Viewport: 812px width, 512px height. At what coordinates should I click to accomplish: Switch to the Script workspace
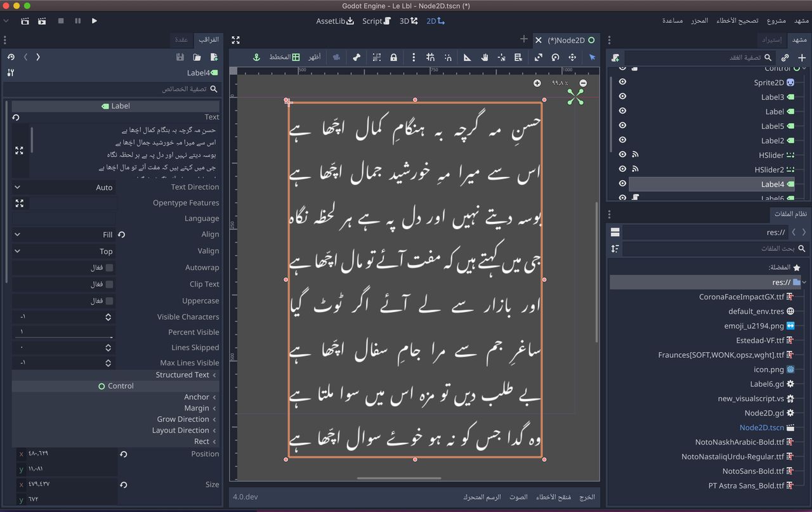pos(377,21)
